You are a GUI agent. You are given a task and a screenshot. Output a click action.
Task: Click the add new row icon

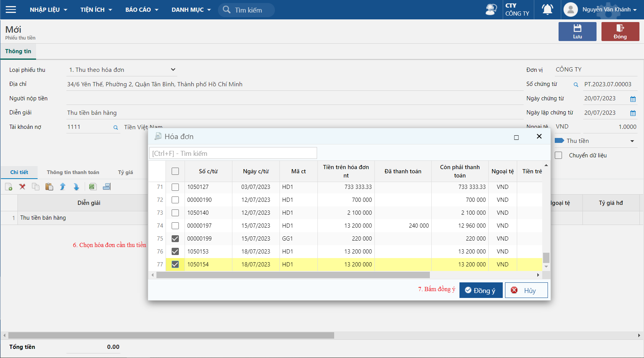pos(8,187)
